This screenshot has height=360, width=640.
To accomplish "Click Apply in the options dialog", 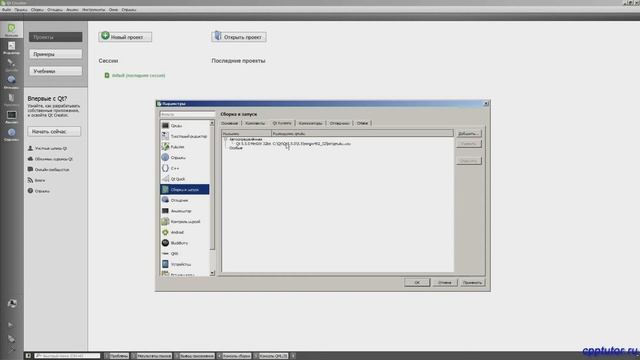I will [472, 282].
